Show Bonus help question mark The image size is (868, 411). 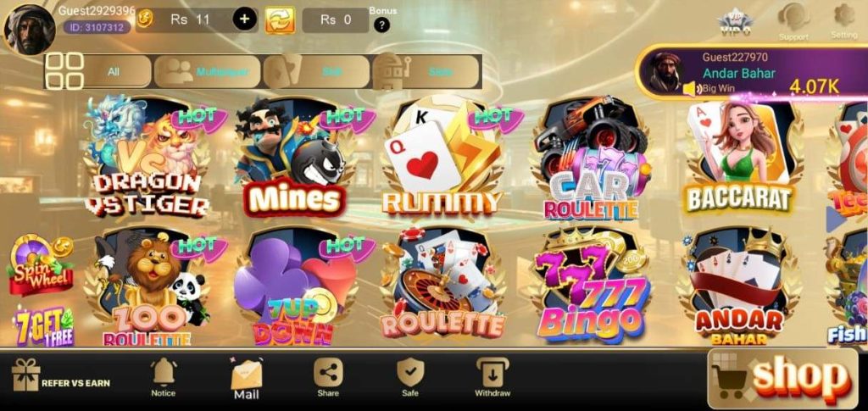[381, 25]
